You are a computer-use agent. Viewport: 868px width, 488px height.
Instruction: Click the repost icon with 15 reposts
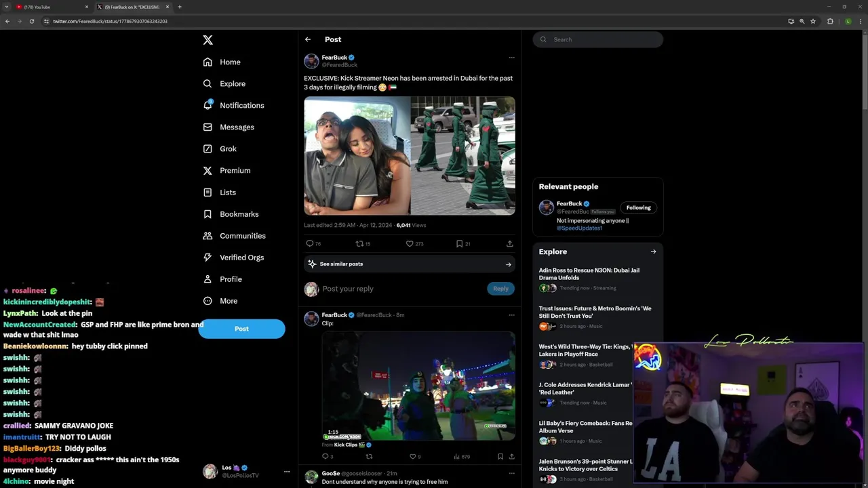pos(359,243)
